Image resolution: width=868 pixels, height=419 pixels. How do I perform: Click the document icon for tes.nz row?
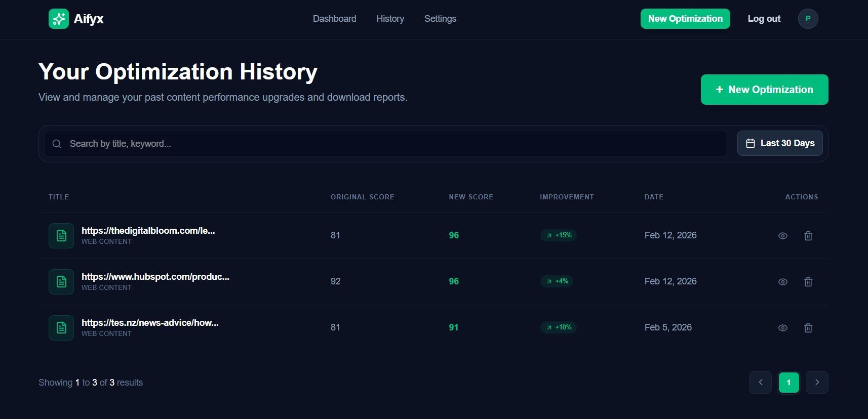tap(61, 328)
